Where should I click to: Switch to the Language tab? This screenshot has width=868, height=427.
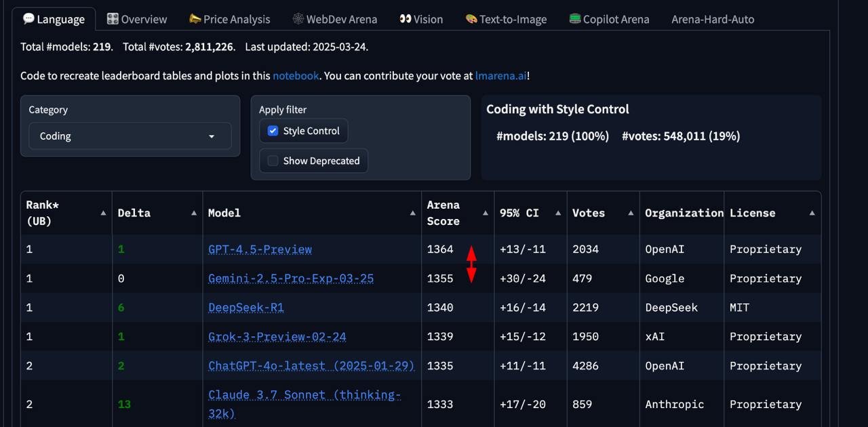[x=54, y=19]
